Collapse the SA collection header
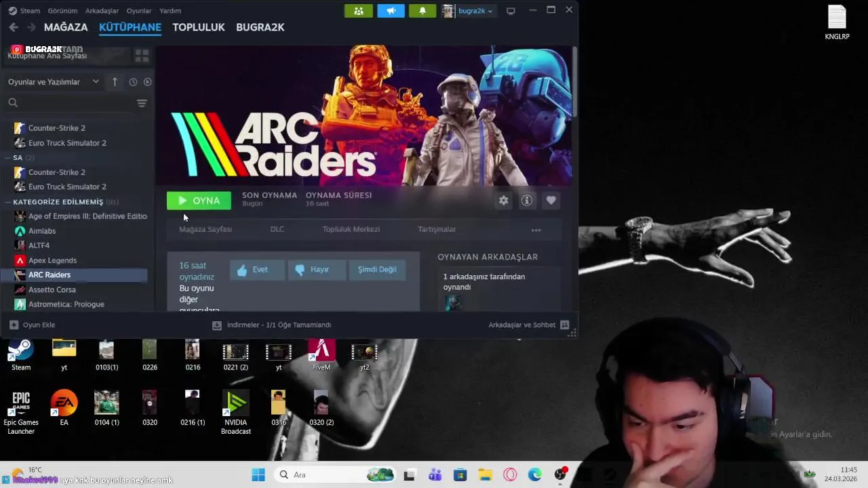This screenshot has height=488, width=868. click(x=18, y=157)
